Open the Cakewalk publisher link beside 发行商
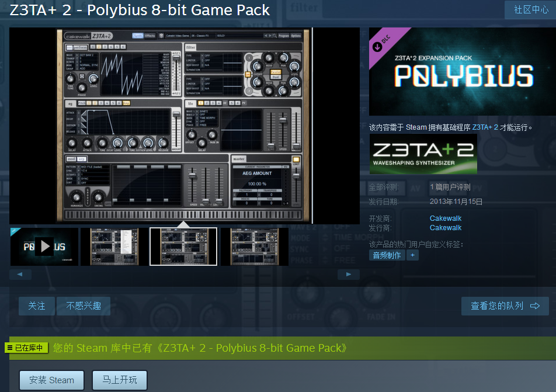The image size is (556, 392). pos(446,228)
